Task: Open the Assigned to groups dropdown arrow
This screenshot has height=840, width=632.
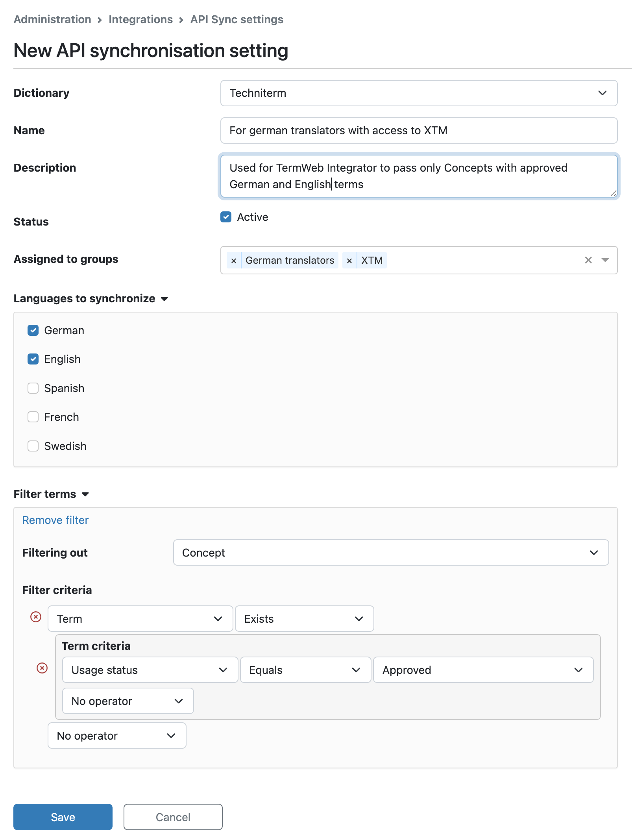Action: pyautogui.click(x=605, y=260)
